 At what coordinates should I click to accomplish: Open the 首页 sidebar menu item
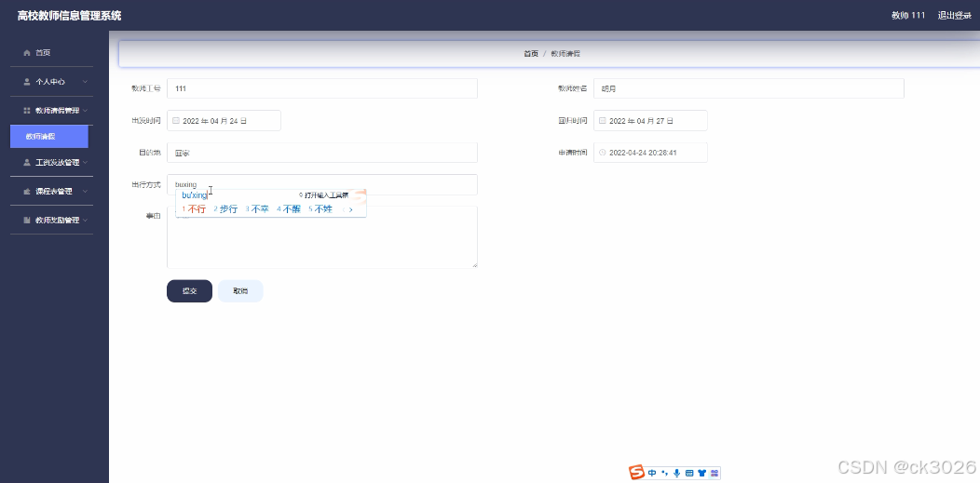click(51, 53)
